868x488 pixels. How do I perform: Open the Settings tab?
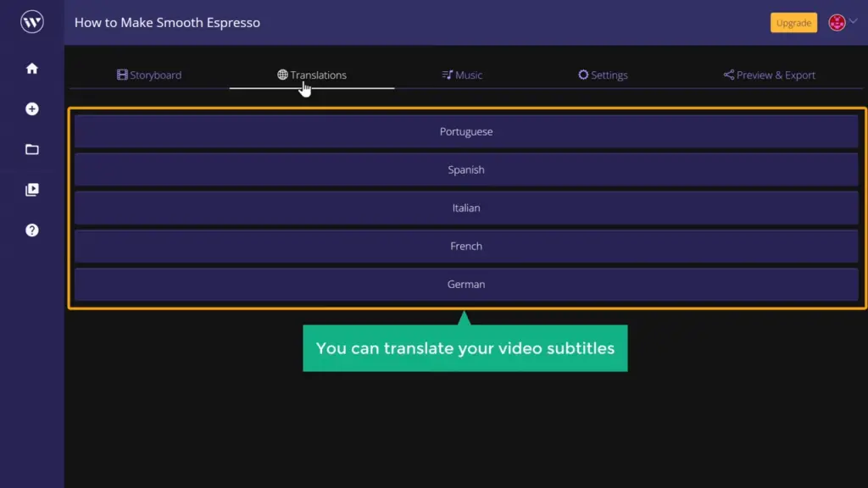coord(603,75)
